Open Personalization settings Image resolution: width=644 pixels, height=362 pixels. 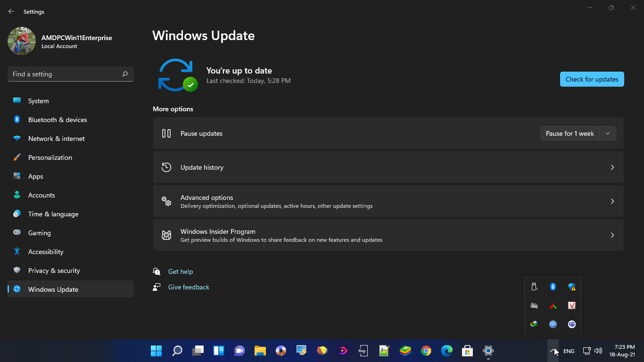pos(71,157)
